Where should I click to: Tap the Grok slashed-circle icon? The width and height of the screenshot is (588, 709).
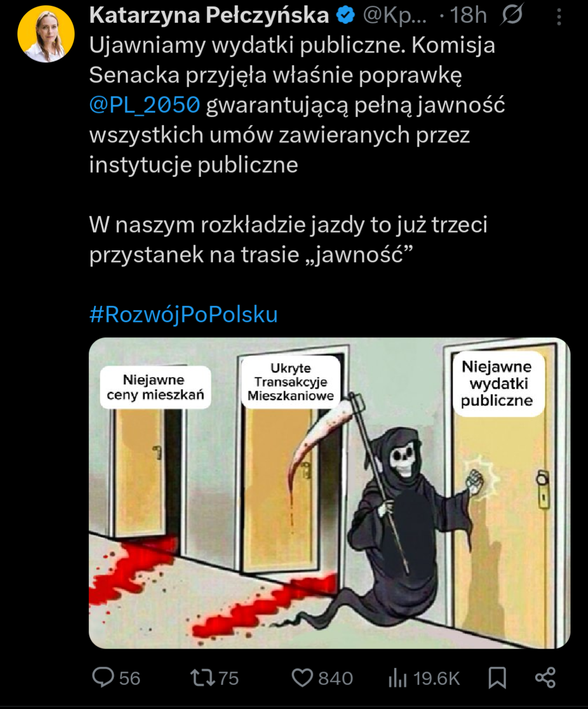pyautogui.click(x=512, y=15)
